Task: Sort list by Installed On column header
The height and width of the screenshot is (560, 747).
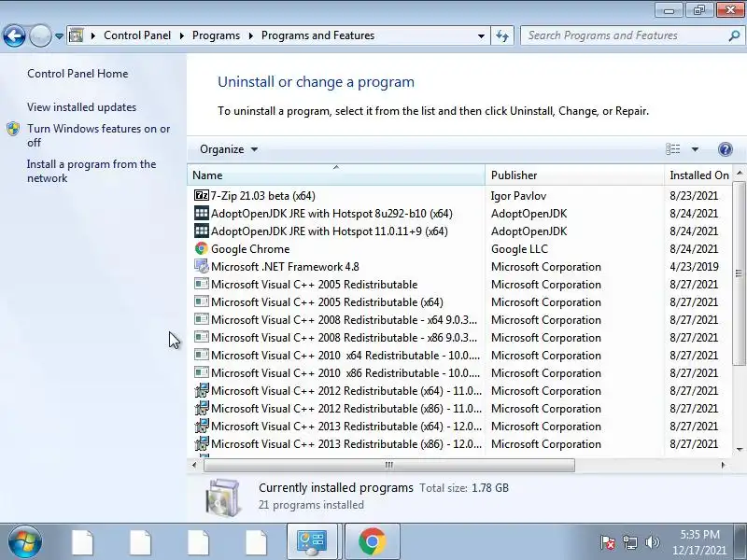Action: (698, 175)
